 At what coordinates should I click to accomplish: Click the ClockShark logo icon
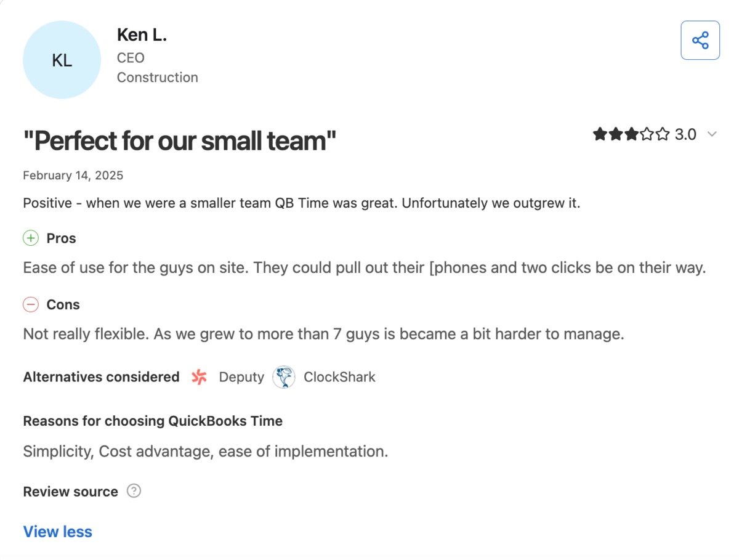pos(284,377)
